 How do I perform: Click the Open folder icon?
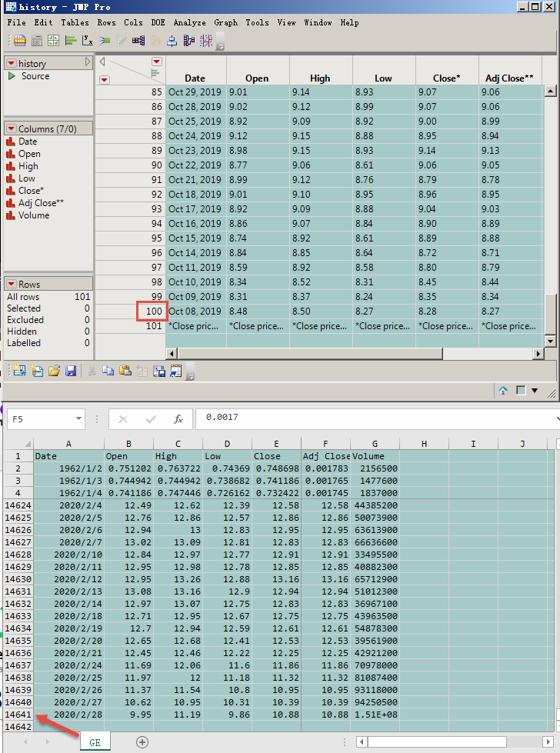coord(54,371)
